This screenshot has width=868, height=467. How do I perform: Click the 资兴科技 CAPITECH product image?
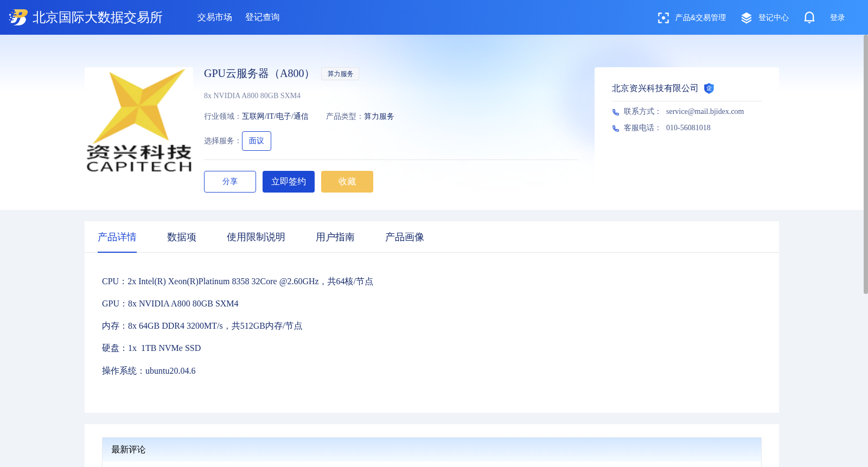coord(139,121)
